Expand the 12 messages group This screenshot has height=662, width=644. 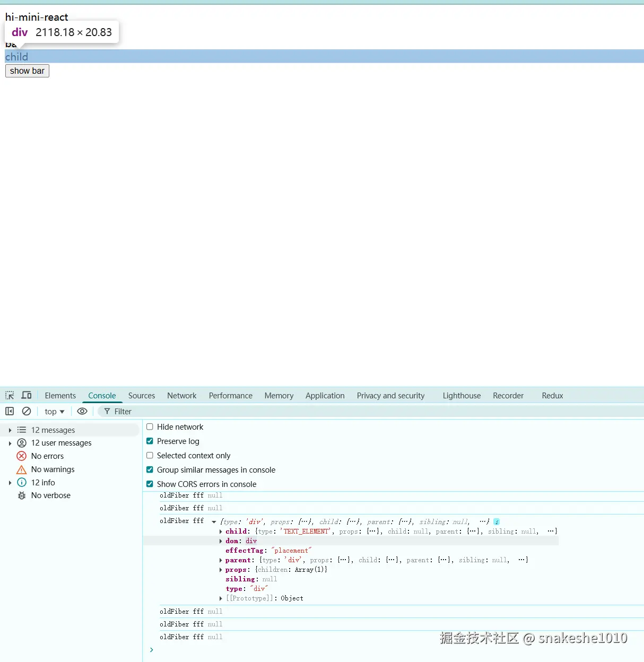point(10,430)
